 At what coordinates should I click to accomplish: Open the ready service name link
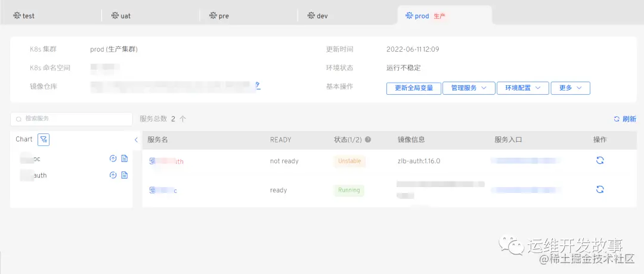166,191
